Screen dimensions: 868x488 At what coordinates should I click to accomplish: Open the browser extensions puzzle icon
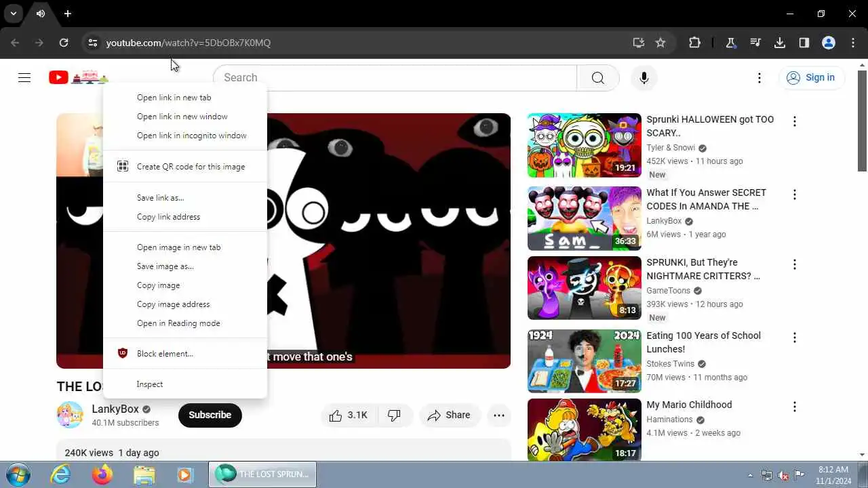(694, 43)
